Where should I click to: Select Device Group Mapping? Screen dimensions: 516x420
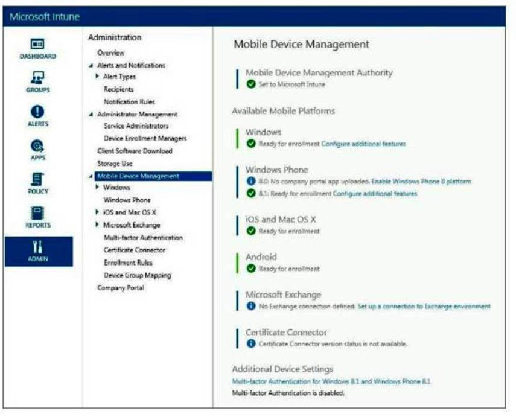(137, 275)
